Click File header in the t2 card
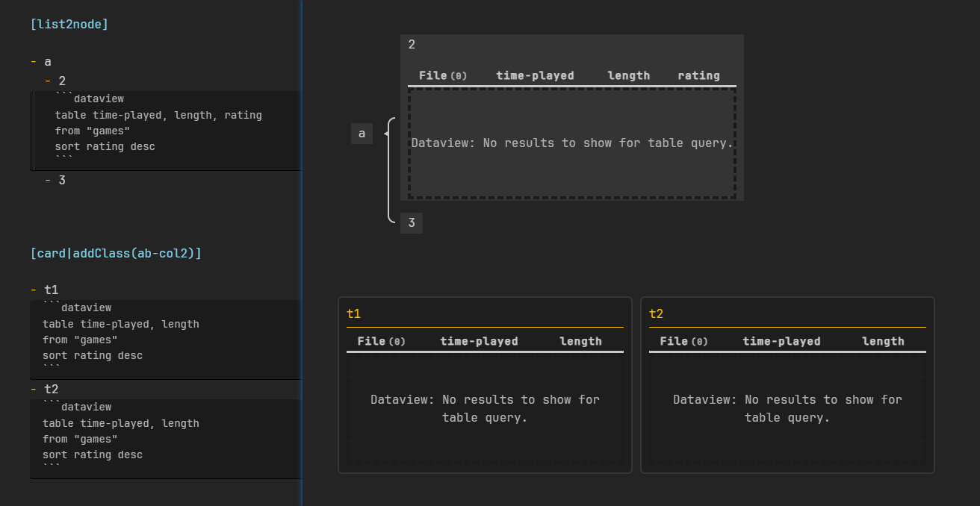Viewport: 980px width, 506px height. click(674, 341)
